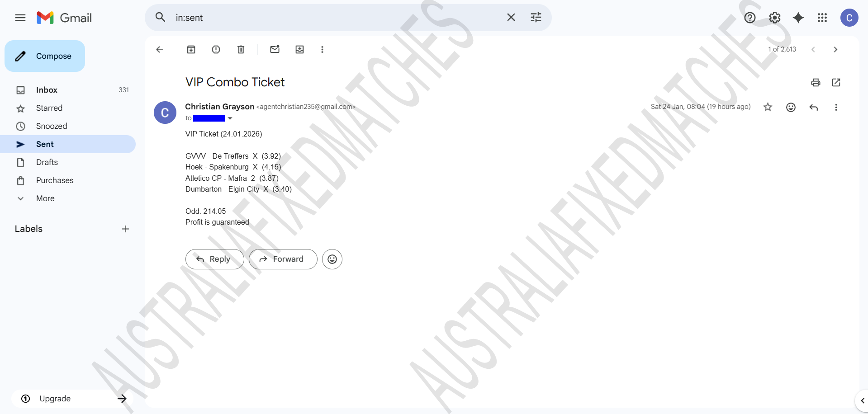Open the toolbar More options menu
The height and width of the screenshot is (414, 868).
tap(323, 49)
